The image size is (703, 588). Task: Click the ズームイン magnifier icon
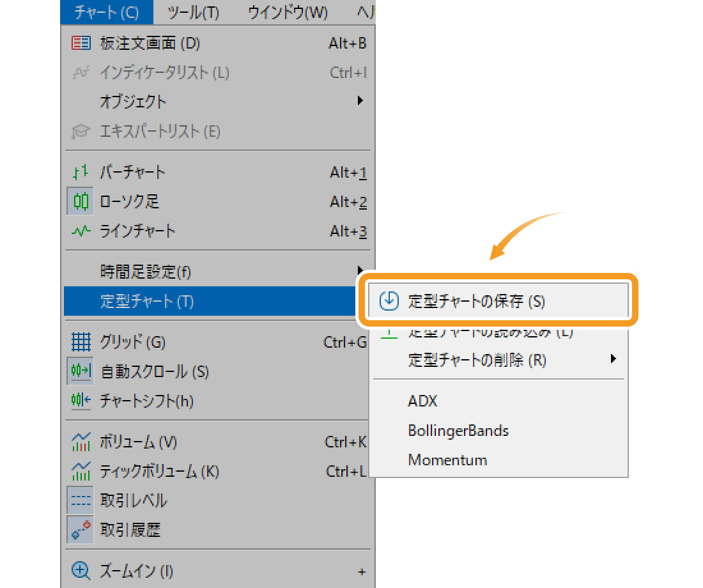(x=81, y=571)
